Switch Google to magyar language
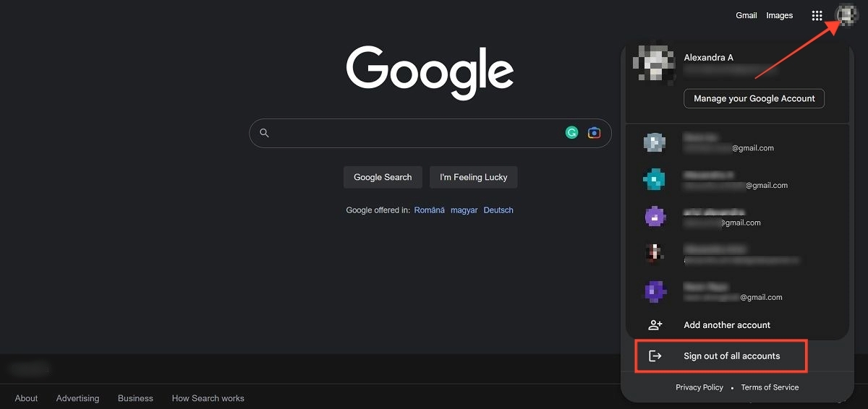Viewport: 868px width, 409px height. pos(464,210)
